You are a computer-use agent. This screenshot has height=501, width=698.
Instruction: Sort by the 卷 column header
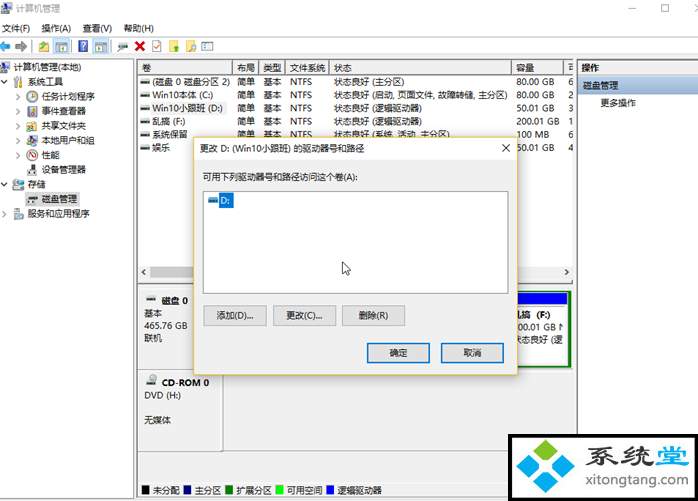coord(185,68)
